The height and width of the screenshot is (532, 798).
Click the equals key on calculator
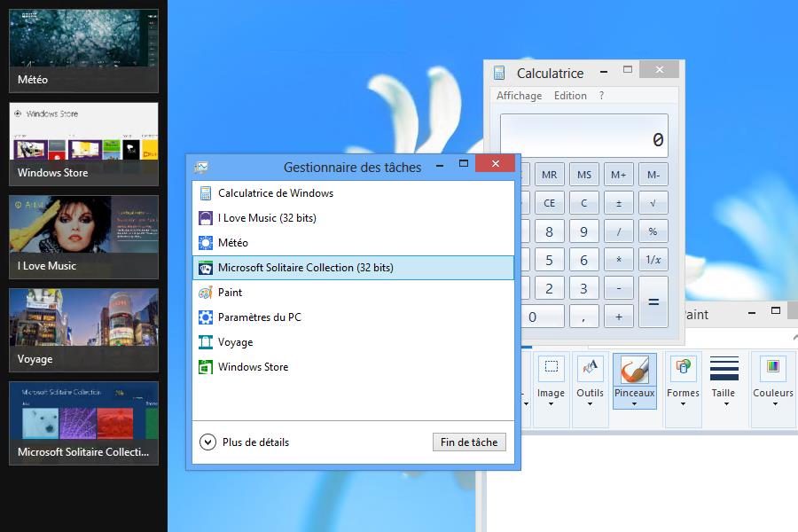(x=653, y=301)
